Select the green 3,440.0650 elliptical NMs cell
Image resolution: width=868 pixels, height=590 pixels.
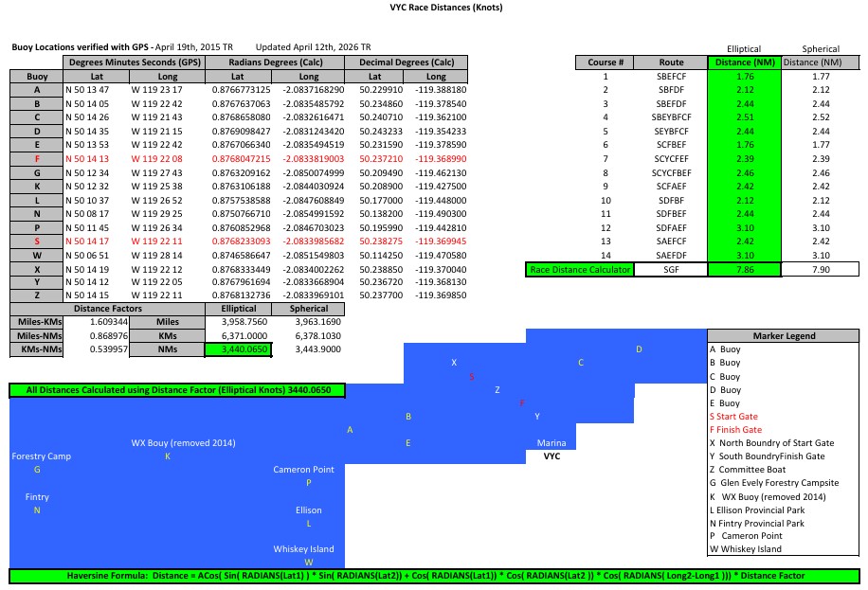point(238,349)
